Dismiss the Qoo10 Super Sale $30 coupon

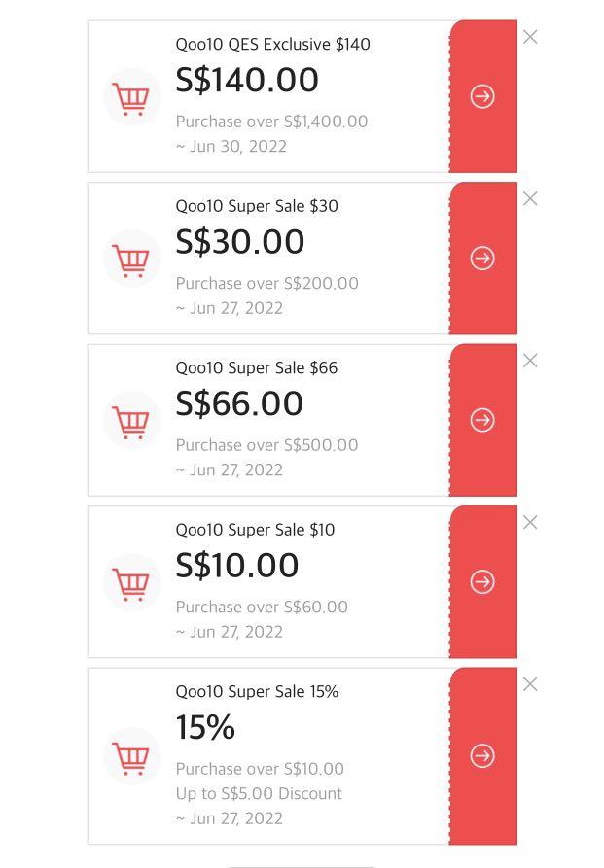tap(530, 198)
